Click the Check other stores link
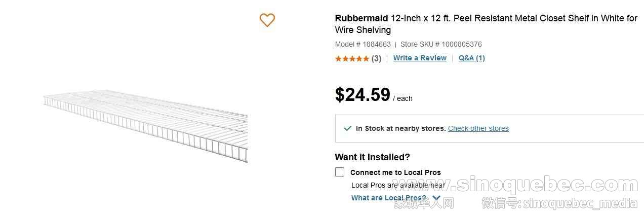 click(478, 128)
